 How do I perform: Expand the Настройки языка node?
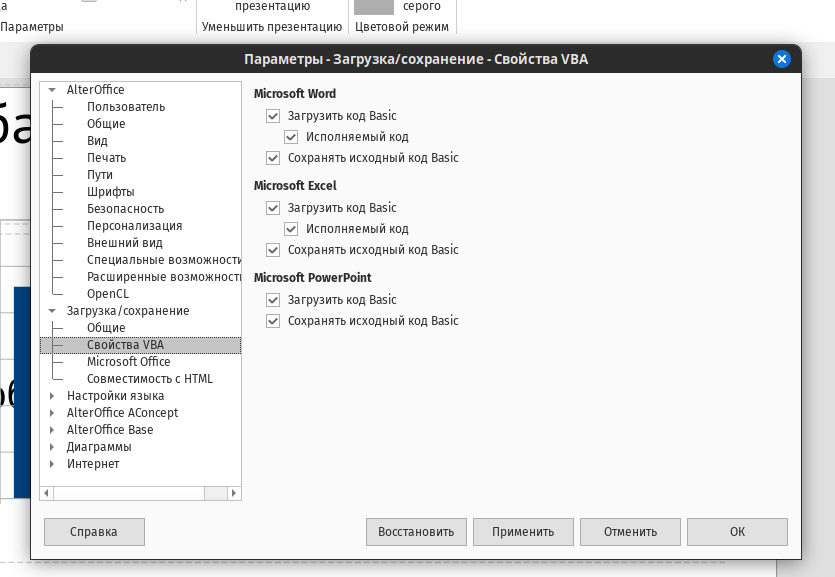(52, 396)
